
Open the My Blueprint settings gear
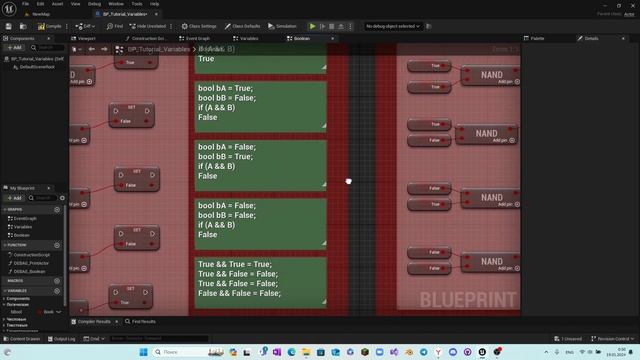point(62,198)
